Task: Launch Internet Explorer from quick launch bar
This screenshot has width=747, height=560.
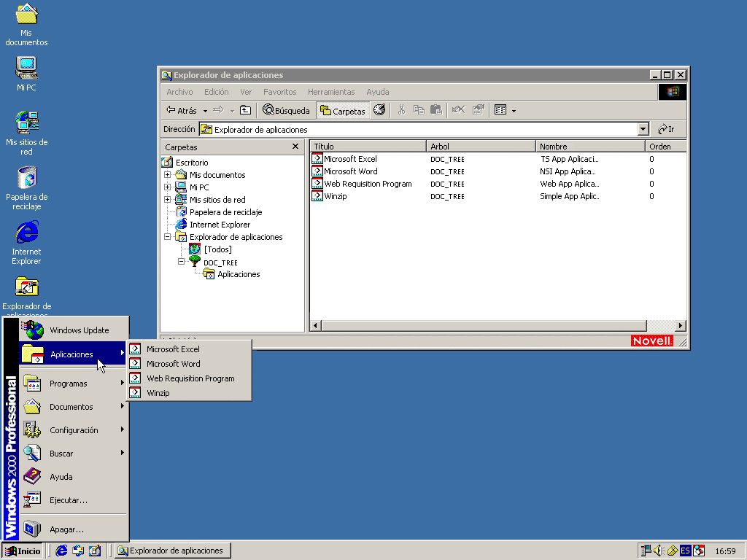Action: coord(62,551)
